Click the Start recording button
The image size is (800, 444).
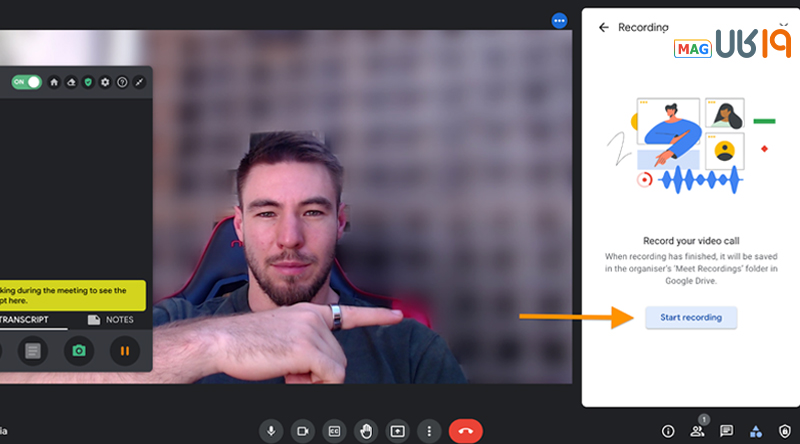coord(690,317)
